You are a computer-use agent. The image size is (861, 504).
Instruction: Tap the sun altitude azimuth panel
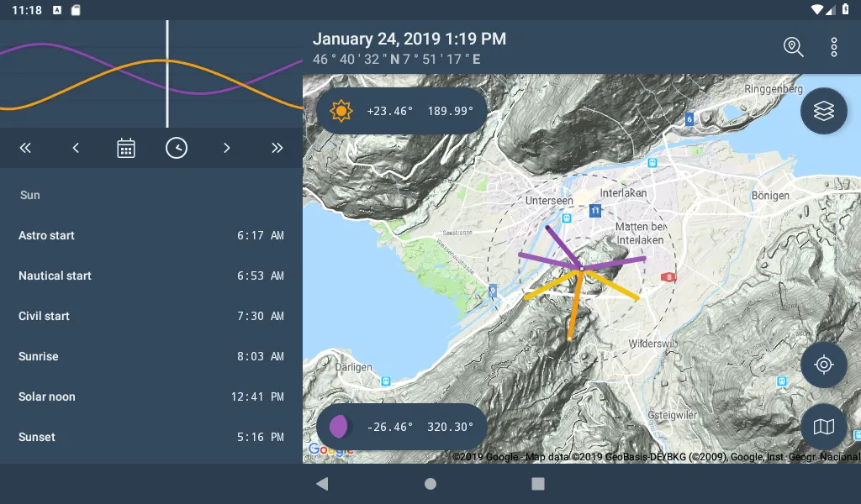click(402, 111)
